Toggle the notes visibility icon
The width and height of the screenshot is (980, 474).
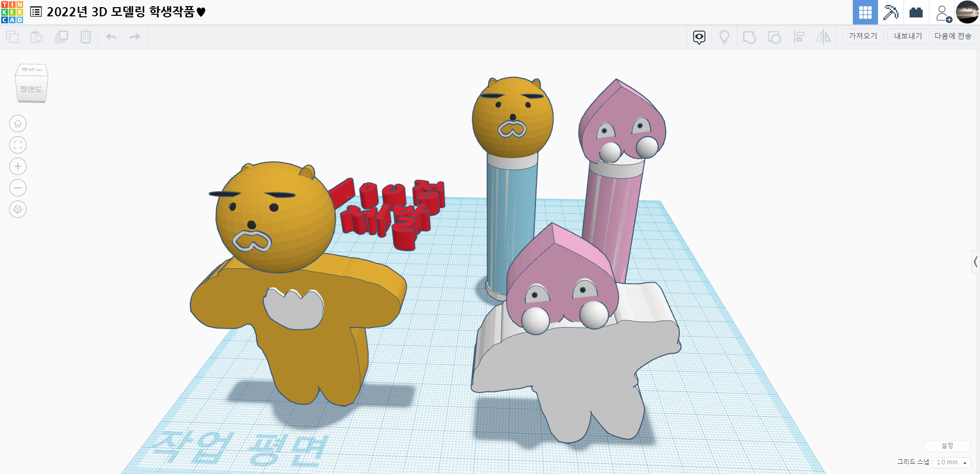click(x=699, y=37)
